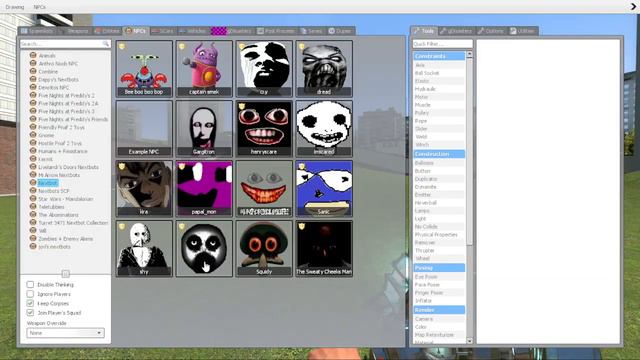The width and height of the screenshot is (640, 360).
Task: Click the arrow at top-right corner
Action: (x=634, y=7)
